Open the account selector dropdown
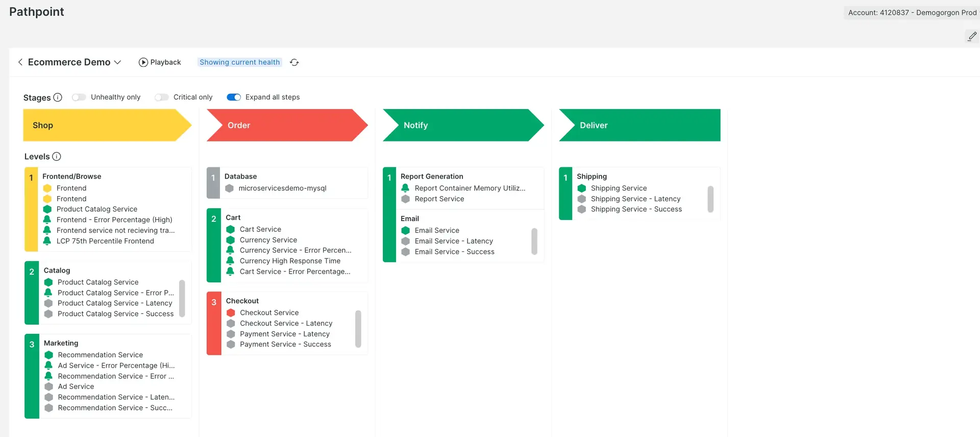Image resolution: width=980 pixels, height=437 pixels. (x=912, y=13)
